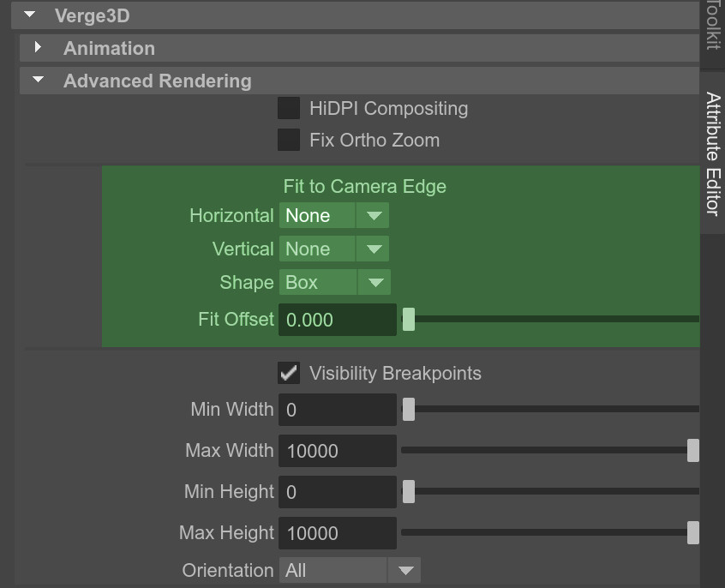
Task: Click the Max Width label
Action: coord(230,451)
